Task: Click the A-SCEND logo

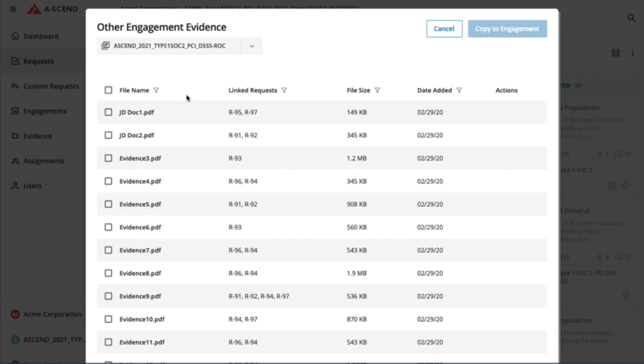Action: pyautogui.click(x=52, y=9)
